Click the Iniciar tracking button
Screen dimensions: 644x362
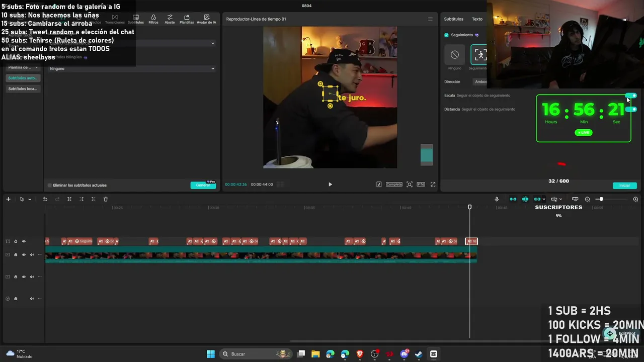coord(625,186)
